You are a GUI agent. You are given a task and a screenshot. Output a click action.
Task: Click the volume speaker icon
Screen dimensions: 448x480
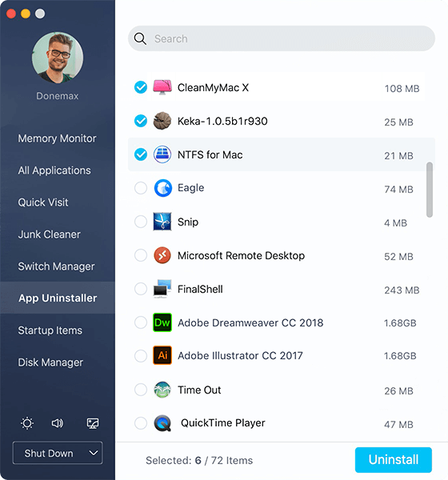point(58,423)
